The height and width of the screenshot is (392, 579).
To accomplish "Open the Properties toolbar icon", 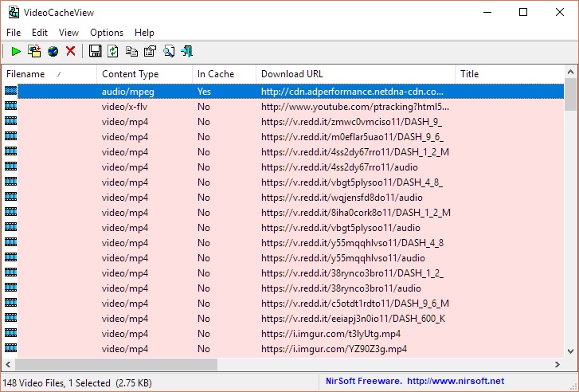I will coord(150,51).
